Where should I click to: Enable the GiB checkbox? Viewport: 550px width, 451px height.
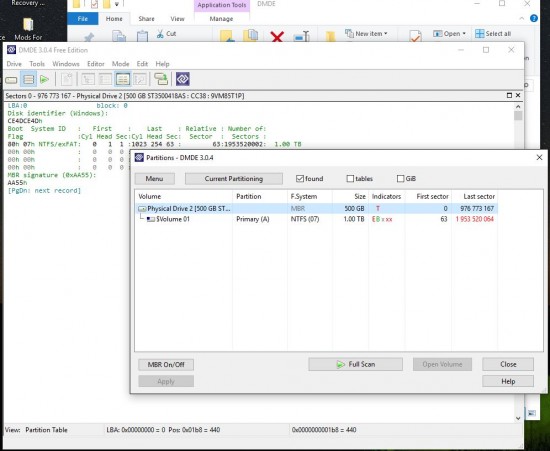click(x=400, y=179)
